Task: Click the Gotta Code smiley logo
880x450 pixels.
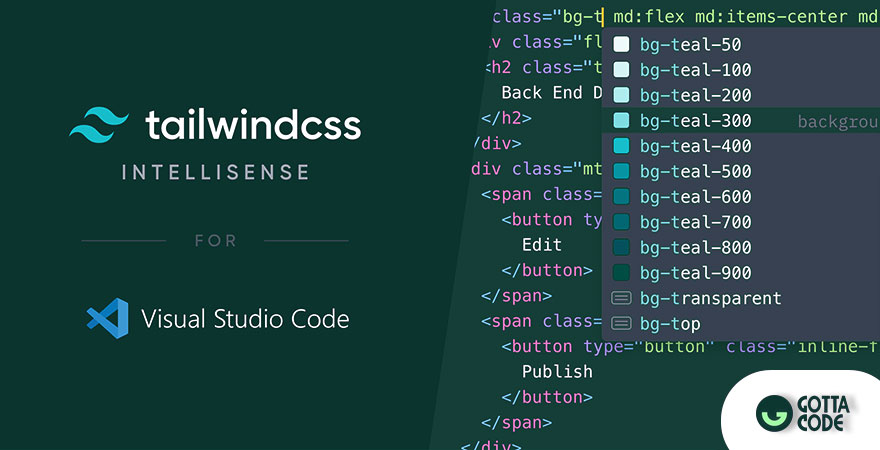Action: (x=774, y=413)
